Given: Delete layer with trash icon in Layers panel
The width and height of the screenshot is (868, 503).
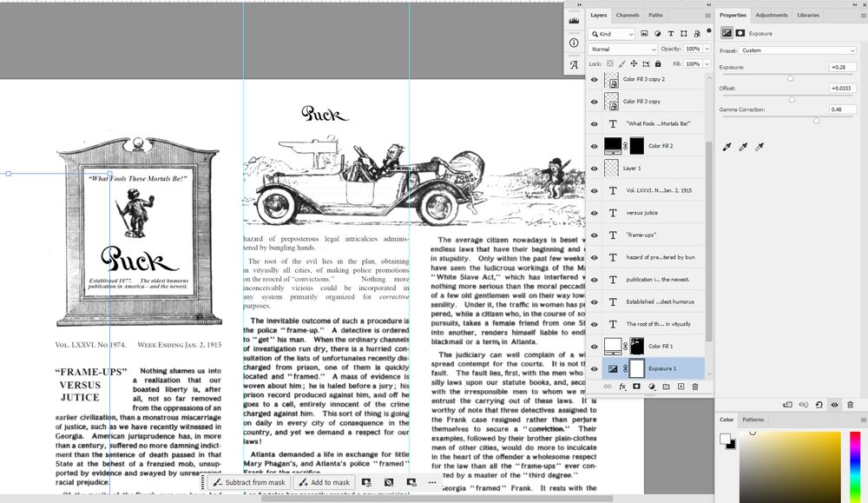Looking at the screenshot, I should click(x=694, y=387).
